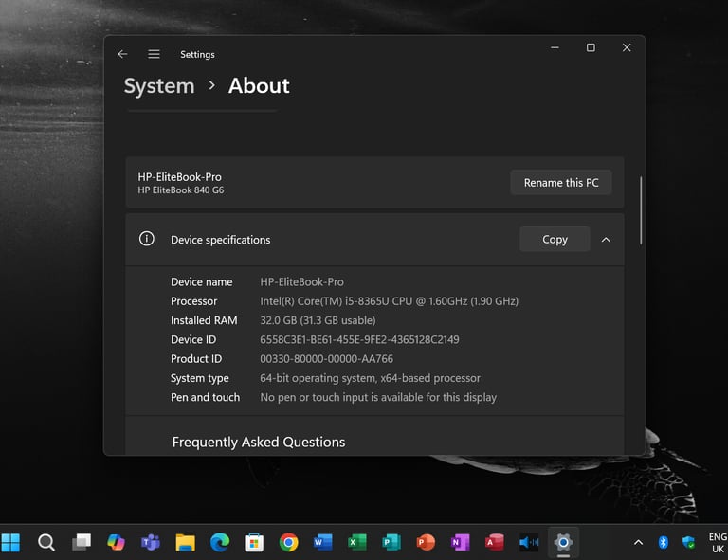Click the Rename this PC button
Screen dimensions: 728x560
tap(561, 183)
